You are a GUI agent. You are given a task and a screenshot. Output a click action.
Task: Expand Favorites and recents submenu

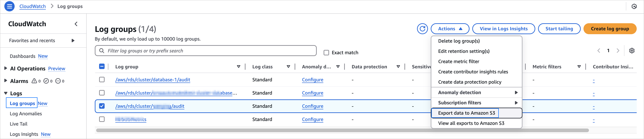tap(73, 41)
